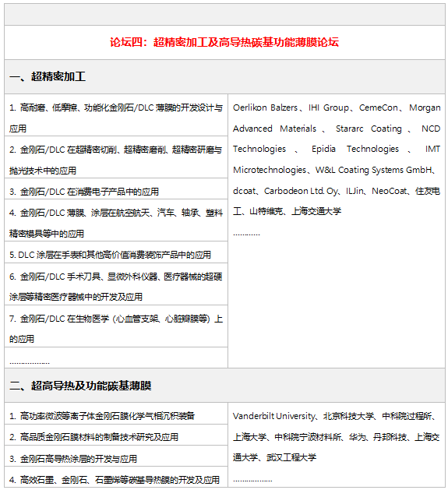Click Microtechnologies in the company list

(x=270, y=170)
